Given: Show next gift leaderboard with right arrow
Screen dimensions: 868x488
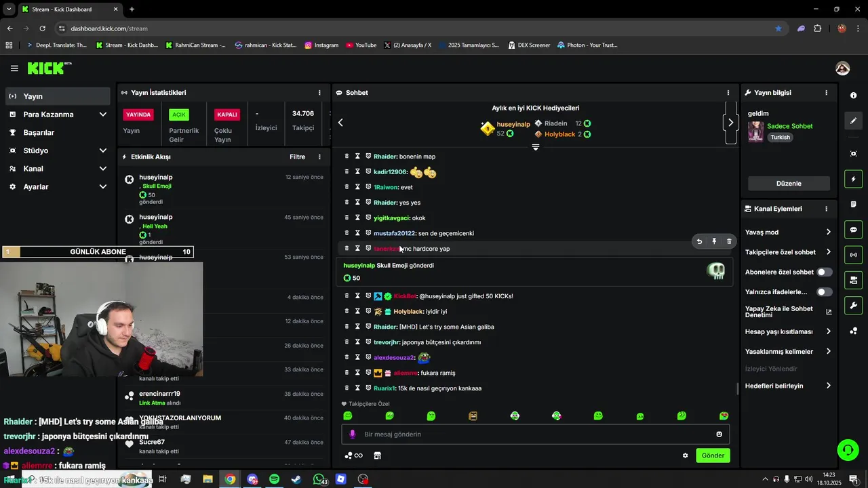Looking at the screenshot, I should tap(730, 123).
